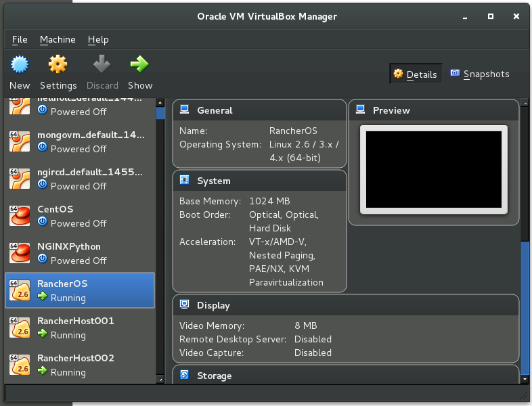532x406 pixels.
Task: Open the Storage section header link
Action: click(x=215, y=376)
